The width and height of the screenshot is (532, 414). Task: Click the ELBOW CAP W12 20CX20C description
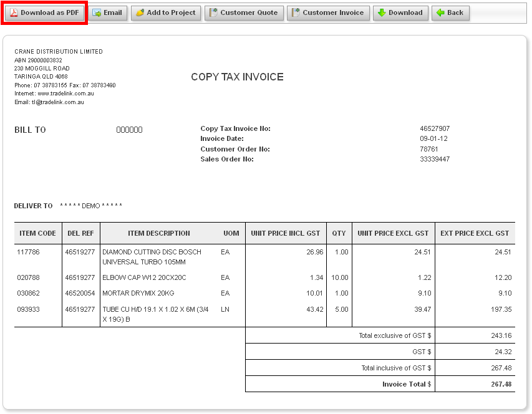[x=144, y=277]
